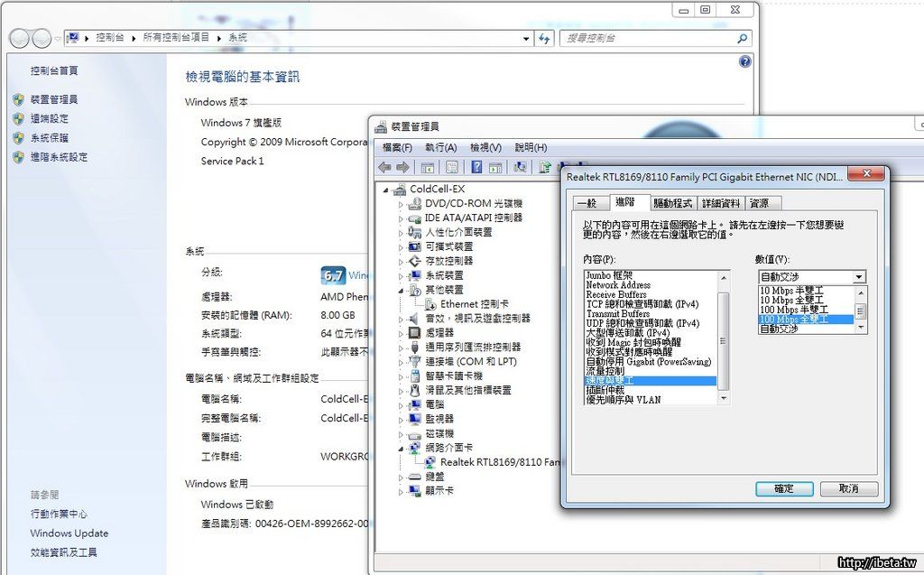Click the 確定 button
This screenshot has width=924, height=575.
[783, 488]
